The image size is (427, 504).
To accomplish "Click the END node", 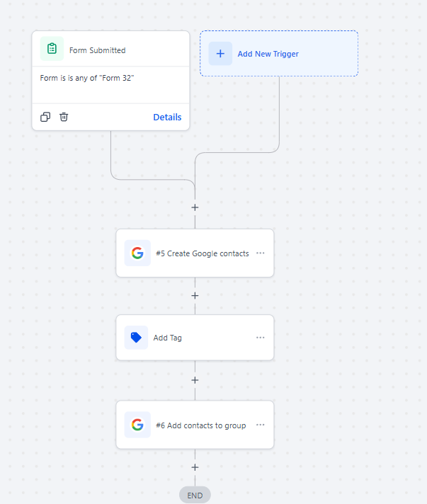I will tap(195, 496).
